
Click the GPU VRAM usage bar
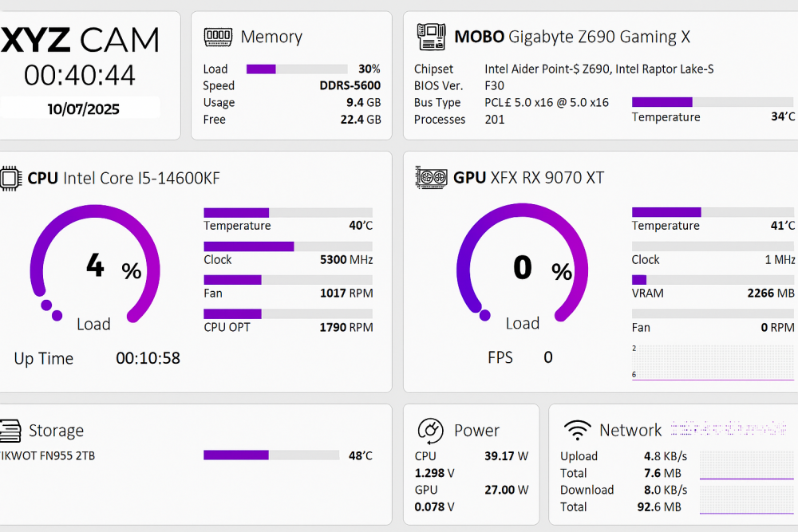pyautogui.click(x=713, y=280)
